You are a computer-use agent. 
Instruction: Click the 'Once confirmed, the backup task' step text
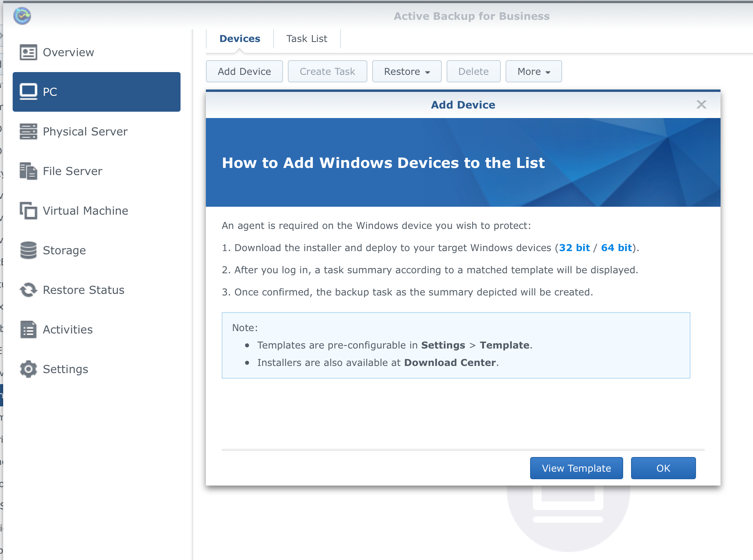tap(407, 292)
